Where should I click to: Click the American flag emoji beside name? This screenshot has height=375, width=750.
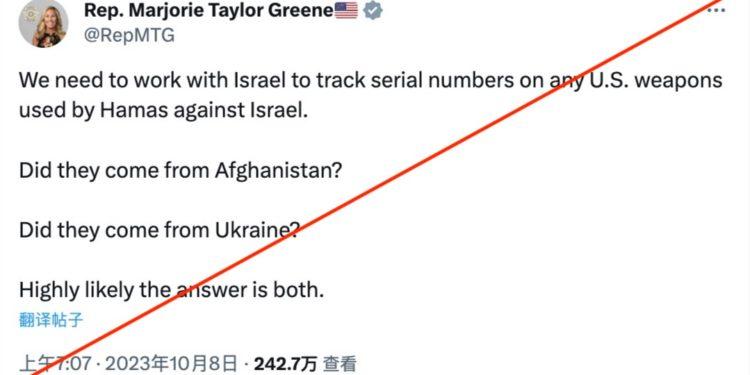tap(346, 10)
